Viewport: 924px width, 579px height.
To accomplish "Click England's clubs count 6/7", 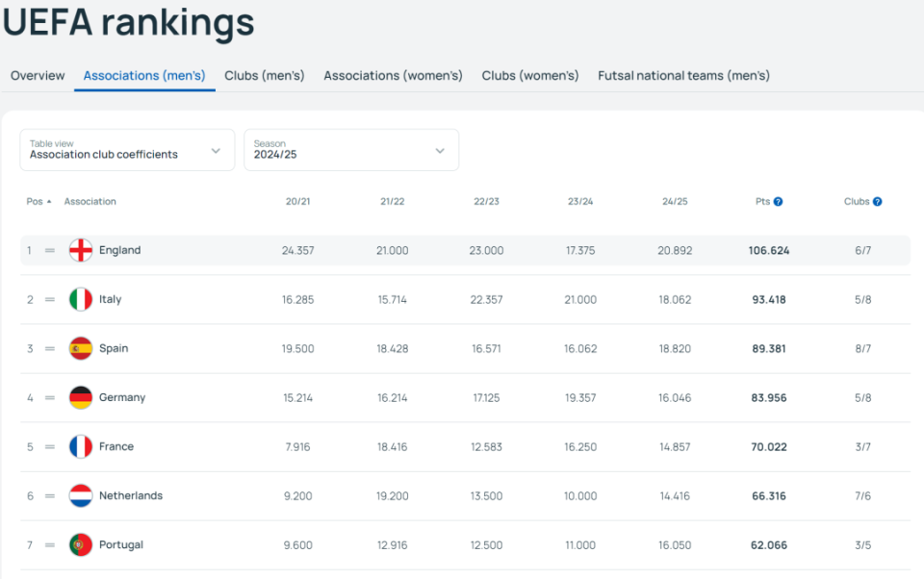I will [863, 251].
